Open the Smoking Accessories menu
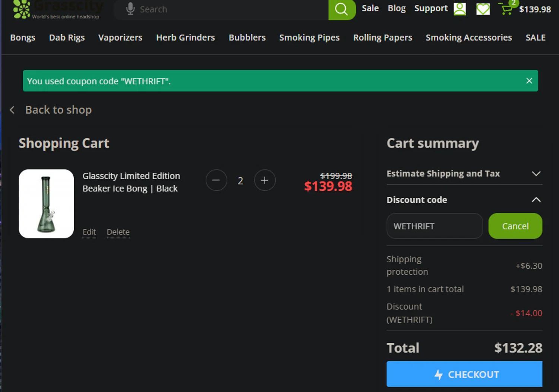 pyautogui.click(x=469, y=38)
